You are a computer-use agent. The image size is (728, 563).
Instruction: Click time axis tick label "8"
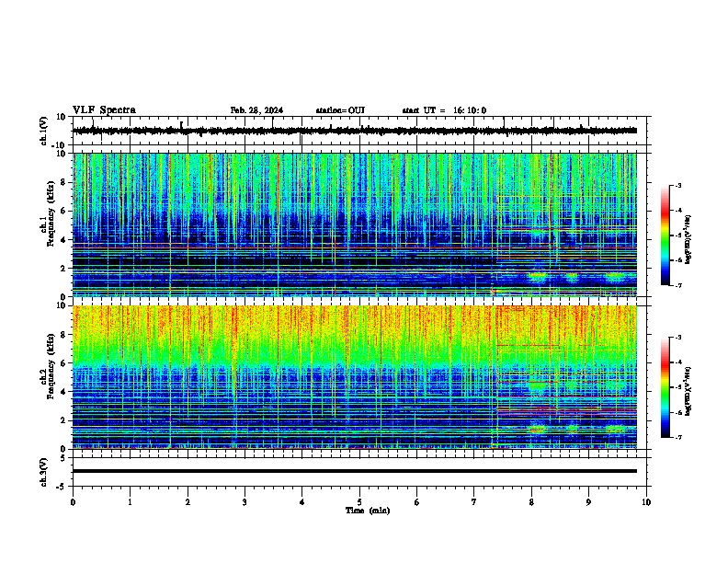(x=531, y=502)
